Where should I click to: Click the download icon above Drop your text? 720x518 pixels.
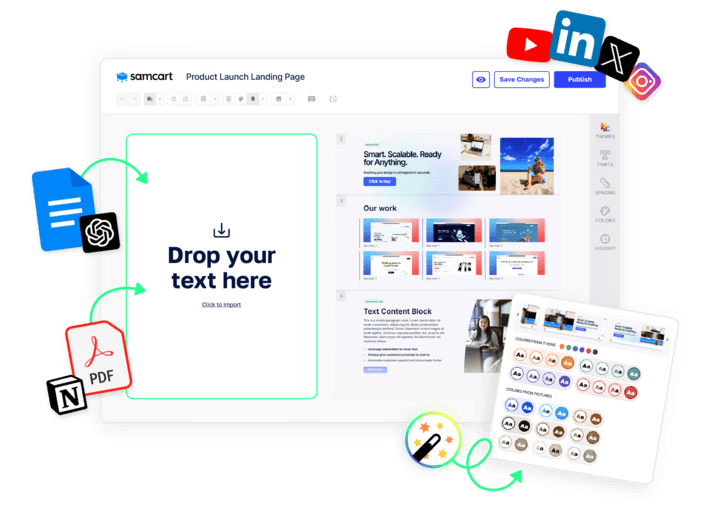pyautogui.click(x=221, y=230)
